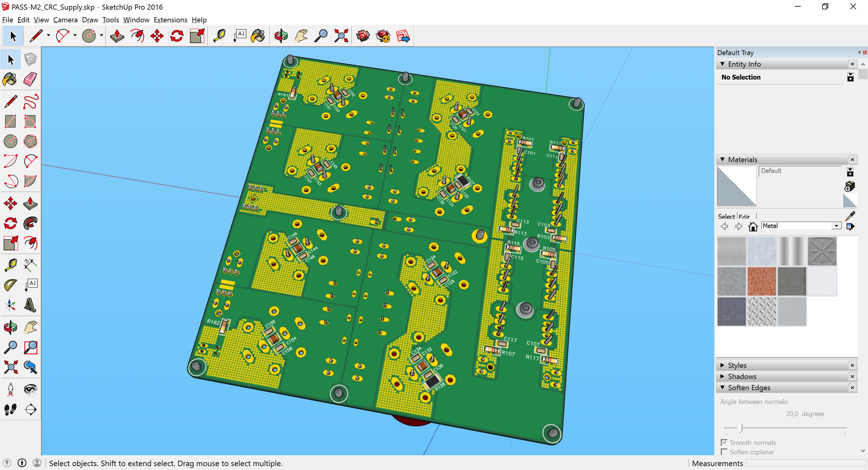
Task: Activate the Zoom Window tool
Action: coord(30,347)
